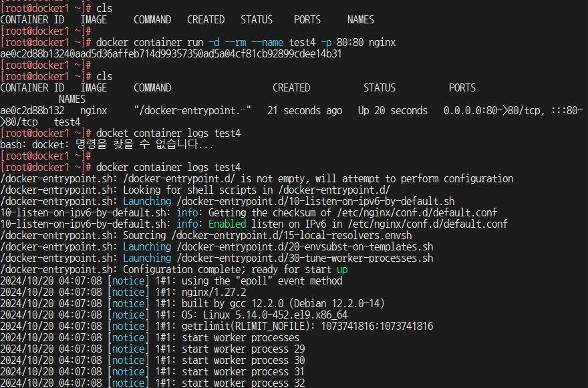Screen dimensions: 588x388
Task: Click the 'Getting the checksum of' info line
Action: (249, 212)
